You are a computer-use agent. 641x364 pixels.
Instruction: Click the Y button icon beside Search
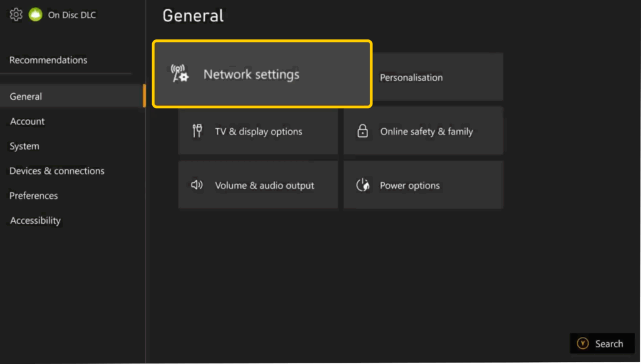click(x=583, y=343)
